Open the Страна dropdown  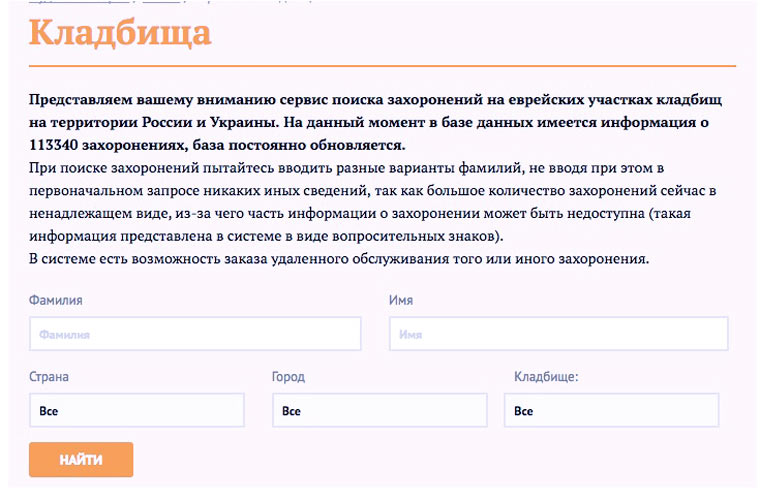click(137, 410)
